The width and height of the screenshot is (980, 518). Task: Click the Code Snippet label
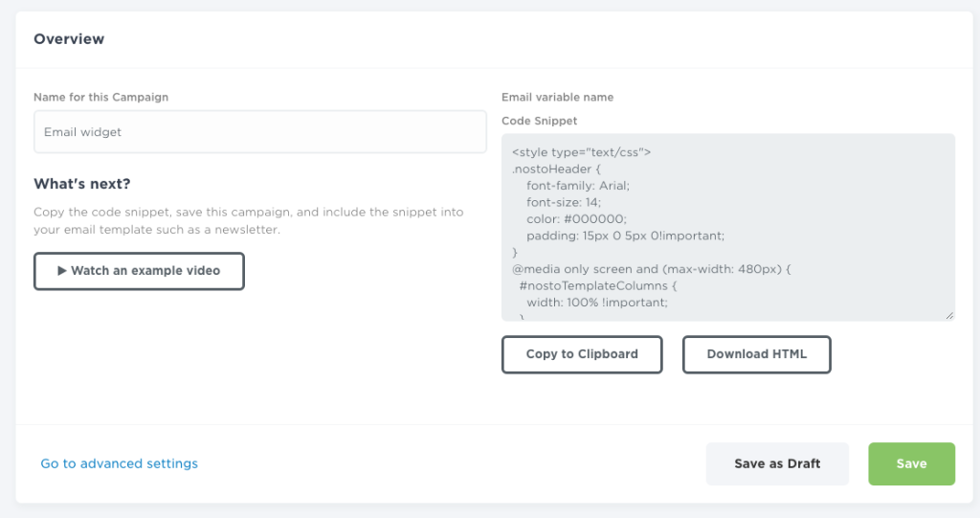click(539, 121)
